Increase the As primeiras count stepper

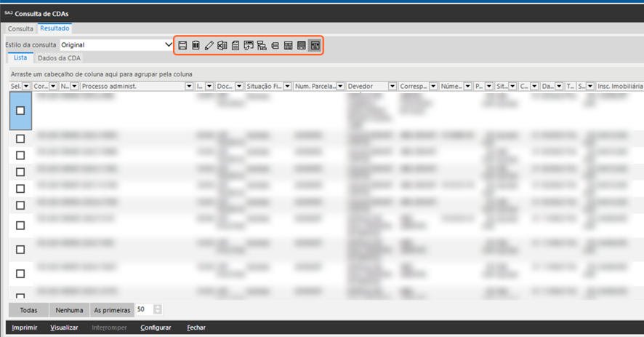click(158, 307)
